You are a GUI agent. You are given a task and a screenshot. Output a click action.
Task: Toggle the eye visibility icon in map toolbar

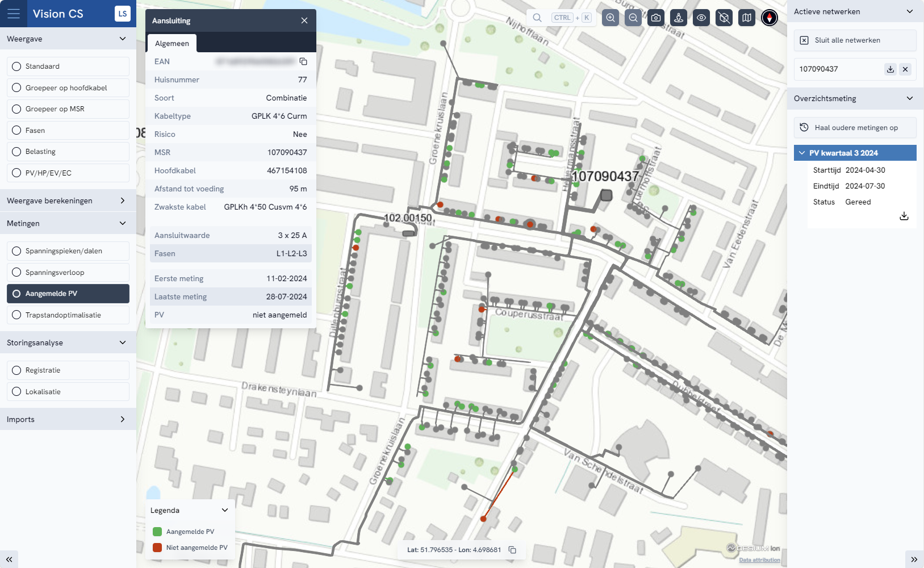pos(701,18)
